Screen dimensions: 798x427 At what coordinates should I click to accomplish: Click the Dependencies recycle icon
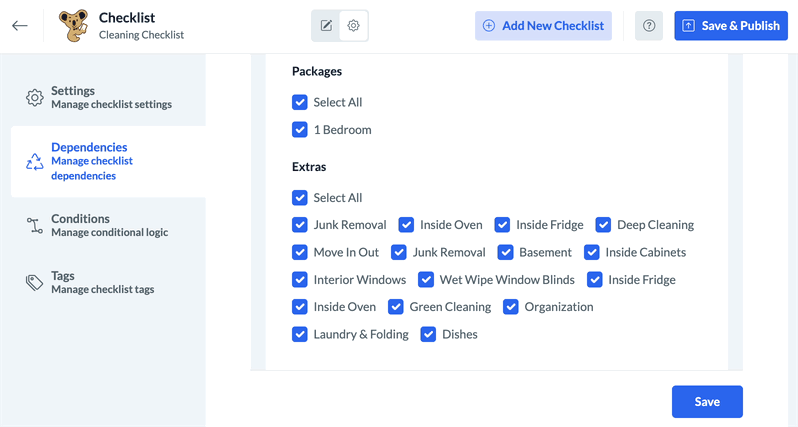click(35, 161)
